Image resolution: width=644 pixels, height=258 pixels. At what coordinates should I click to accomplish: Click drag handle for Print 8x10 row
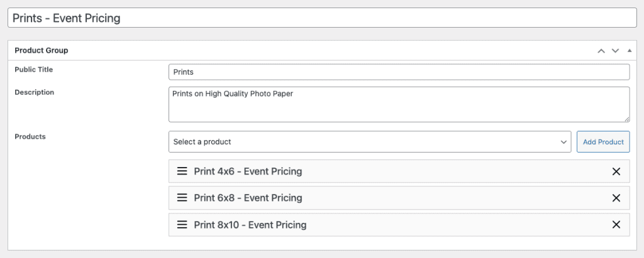point(182,225)
